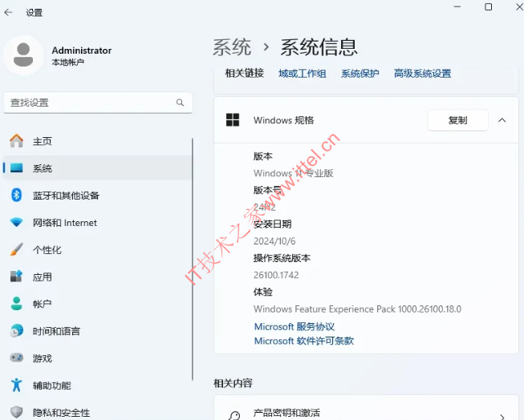Click the search magnifier icon
The image size is (524, 420).
180,103
